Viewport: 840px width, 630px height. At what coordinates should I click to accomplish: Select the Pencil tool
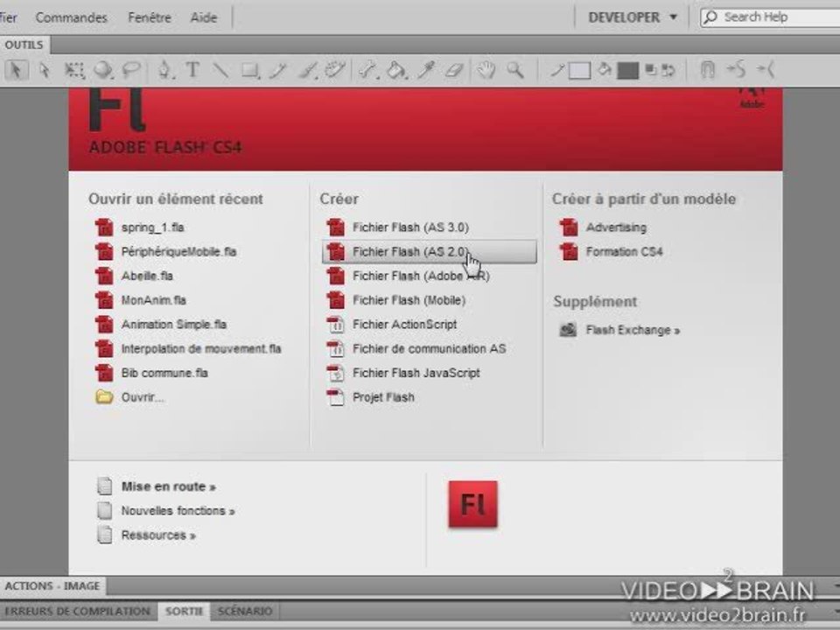click(x=278, y=70)
